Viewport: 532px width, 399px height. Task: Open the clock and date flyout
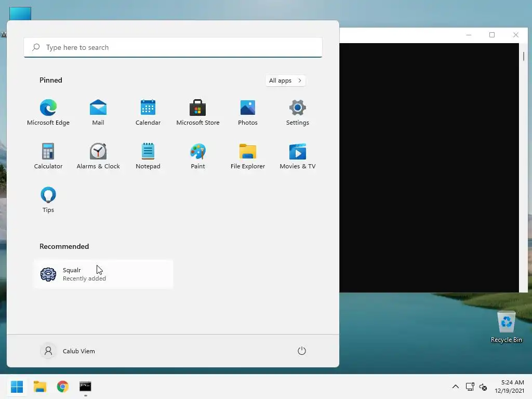coord(509,387)
